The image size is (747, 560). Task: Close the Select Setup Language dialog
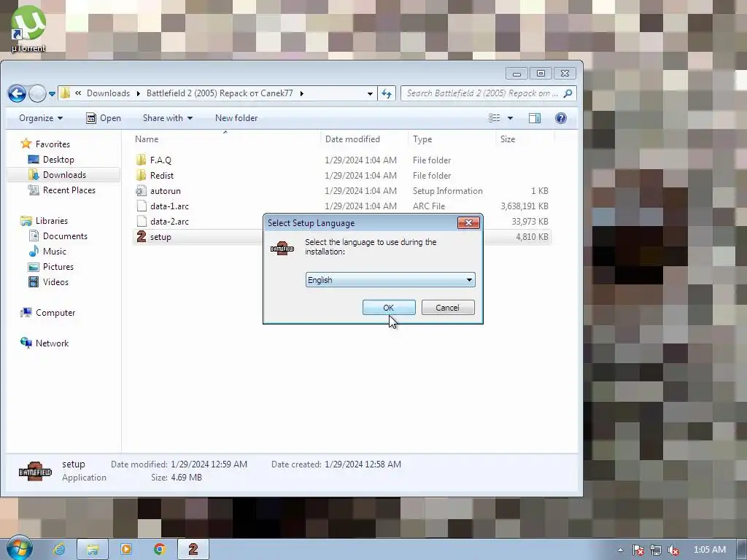pyautogui.click(x=468, y=223)
